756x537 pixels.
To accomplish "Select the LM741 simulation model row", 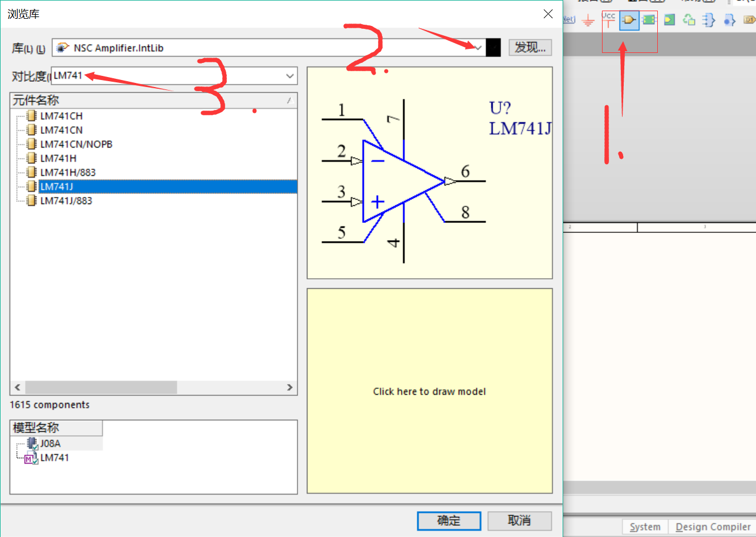I will pos(54,457).
